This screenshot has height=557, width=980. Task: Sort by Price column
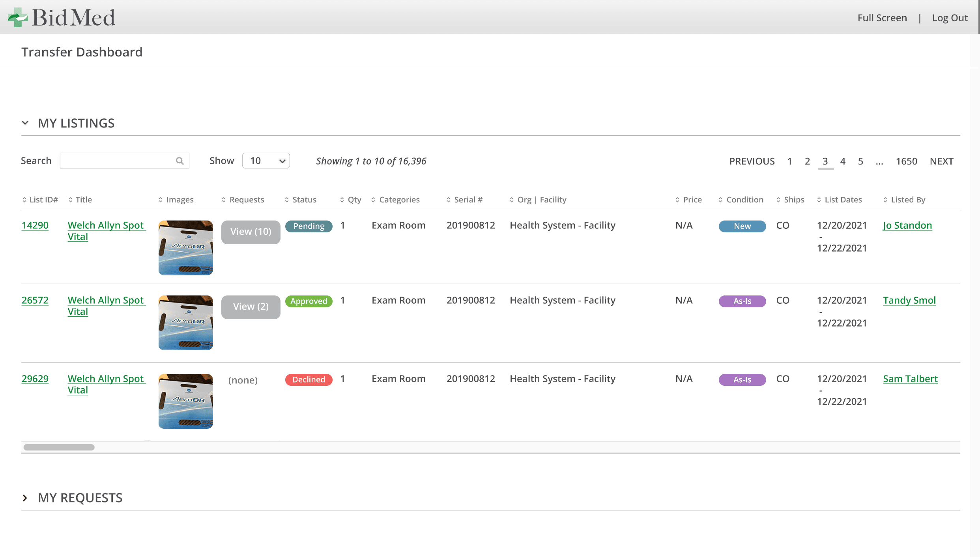[689, 200]
